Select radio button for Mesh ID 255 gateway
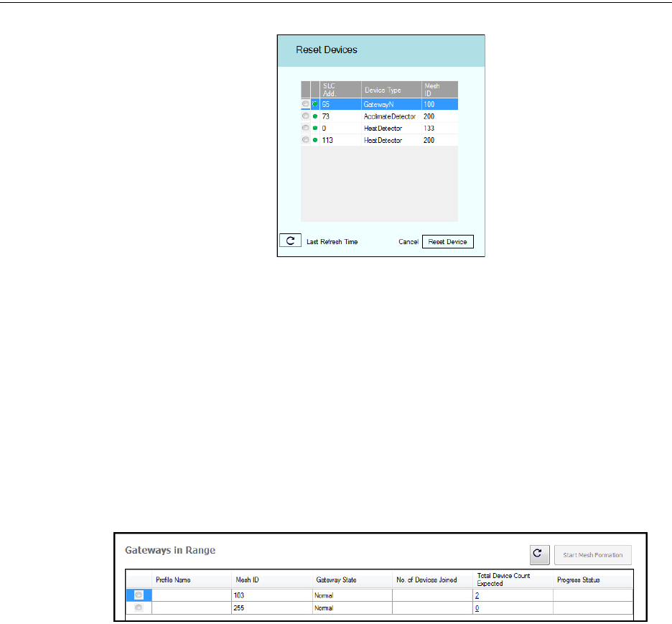 [x=139, y=607]
